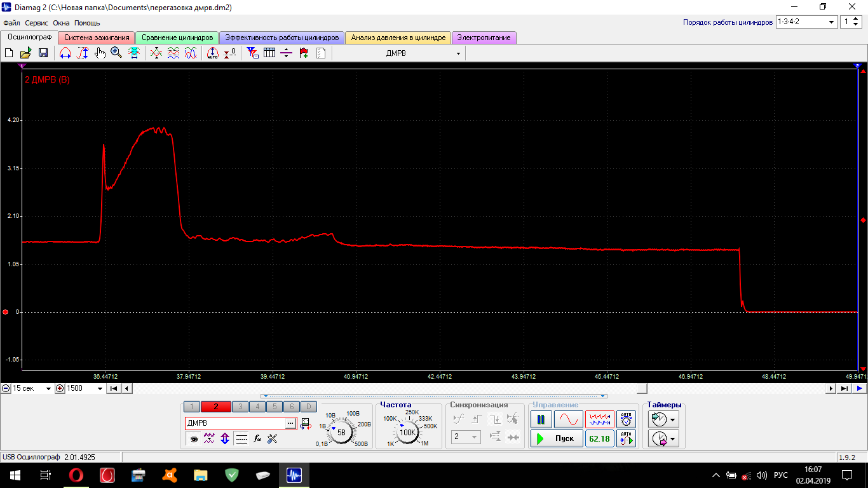Click the horizontal timeline scrollbar thumb

pyautogui.click(x=642, y=388)
